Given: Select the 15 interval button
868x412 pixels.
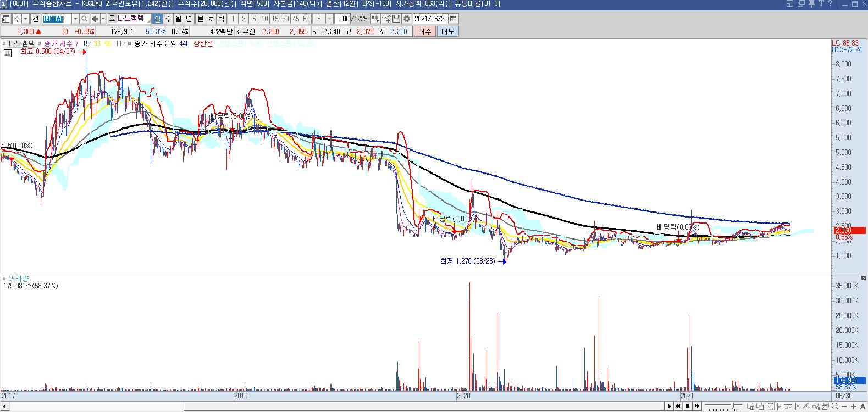Looking at the screenshot, I should tap(275, 19).
